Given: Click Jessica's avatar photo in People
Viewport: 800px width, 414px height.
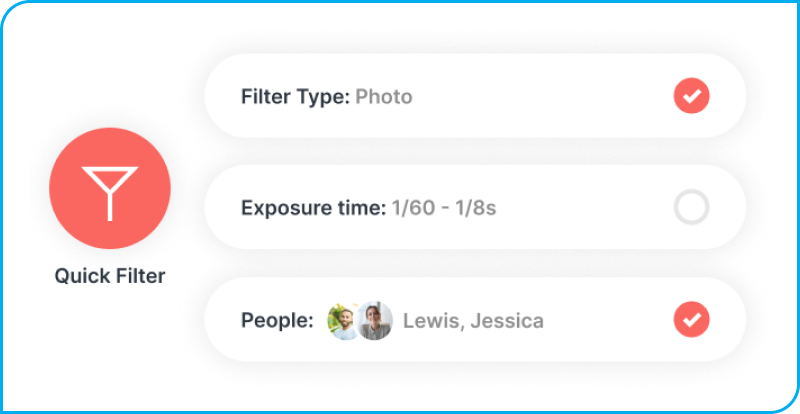Looking at the screenshot, I should 375,321.
